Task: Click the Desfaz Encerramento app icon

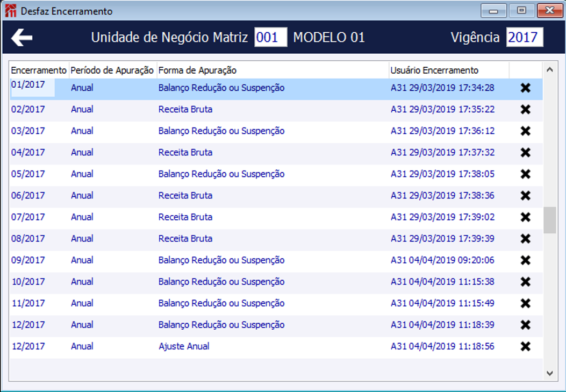Action: coord(11,11)
